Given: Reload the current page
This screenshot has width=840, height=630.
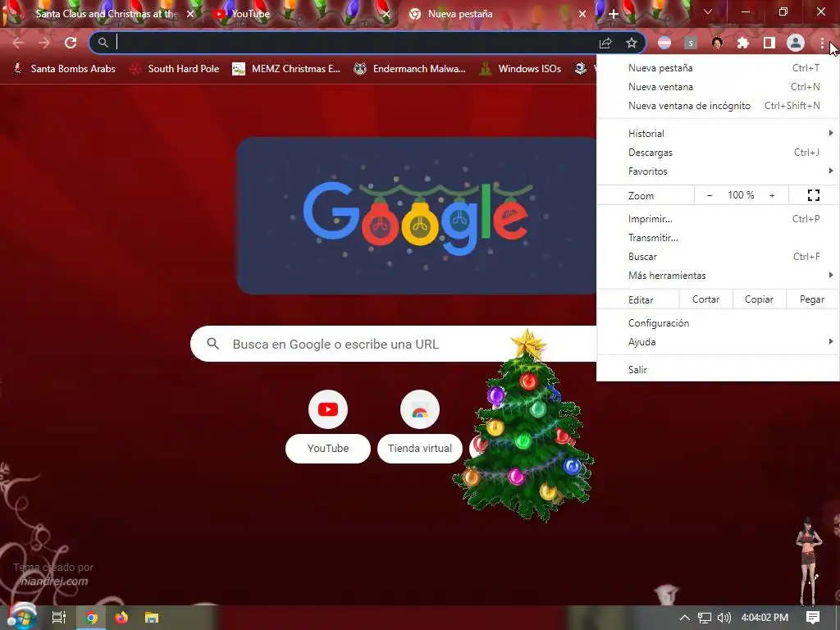Looking at the screenshot, I should [x=71, y=43].
